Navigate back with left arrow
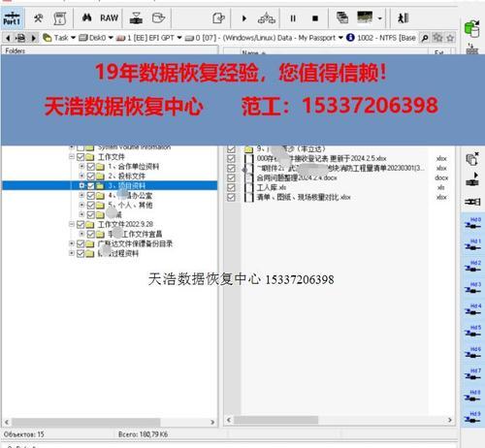This screenshot has width=485, height=448. (8, 38)
